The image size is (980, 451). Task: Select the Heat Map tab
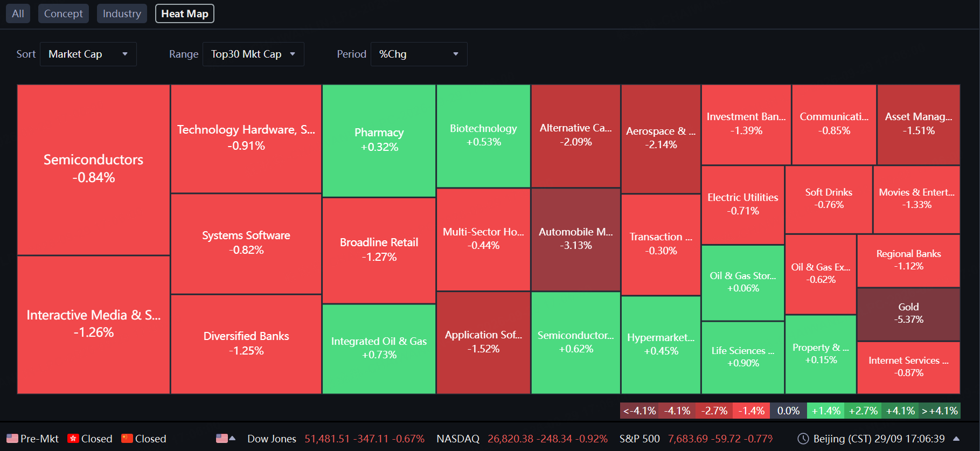tap(185, 13)
